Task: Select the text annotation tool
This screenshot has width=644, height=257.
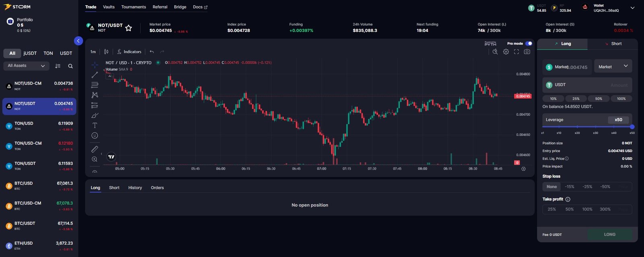Action: click(x=95, y=126)
